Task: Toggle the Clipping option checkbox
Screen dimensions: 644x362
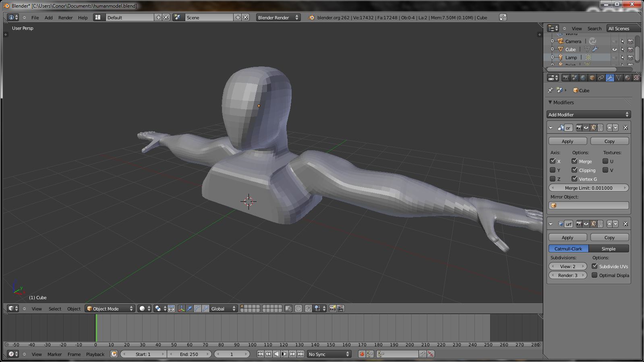Action: pos(574,170)
